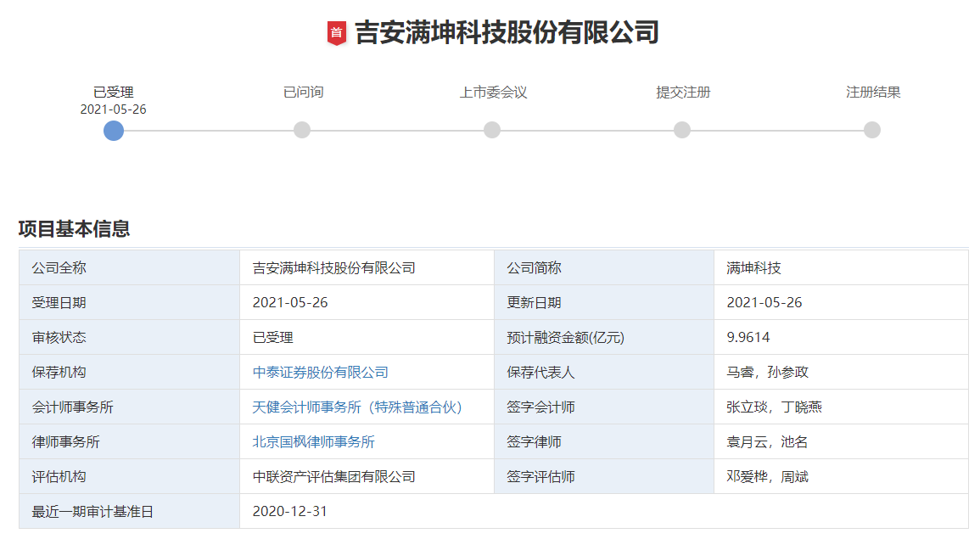Image resolution: width=980 pixels, height=539 pixels.
Task: Click the 会计师事务所 label cell
Action: click(x=129, y=407)
